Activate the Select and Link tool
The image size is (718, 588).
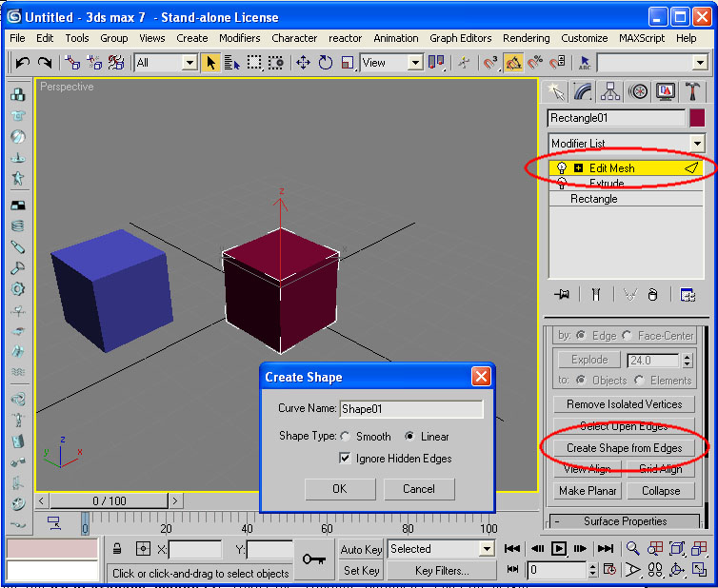[x=72, y=62]
